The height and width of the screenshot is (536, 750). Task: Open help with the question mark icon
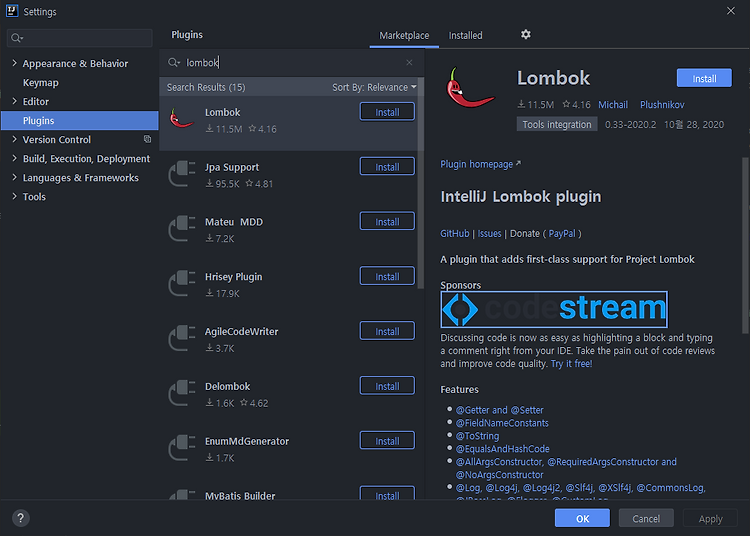click(21, 518)
